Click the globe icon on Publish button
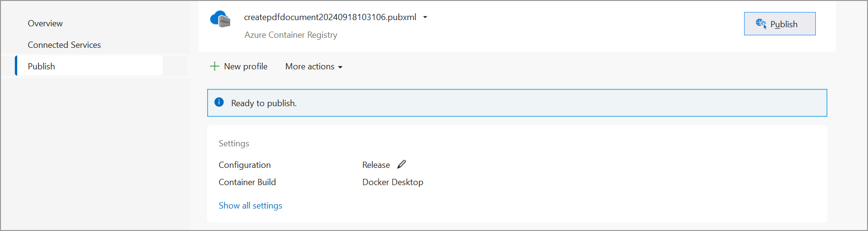This screenshot has width=868, height=231. click(761, 23)
